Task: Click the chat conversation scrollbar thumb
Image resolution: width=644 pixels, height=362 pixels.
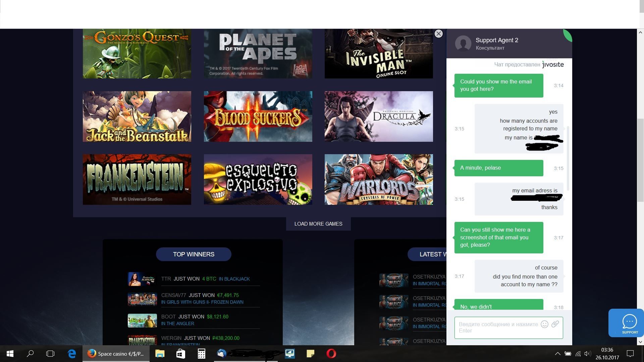Action: (568, 158)
